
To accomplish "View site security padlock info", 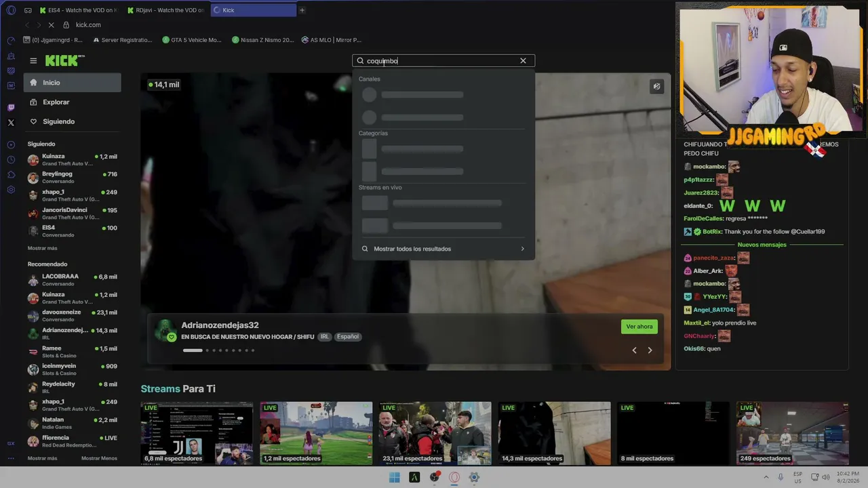I will pyautogui.click(x=66, y=25).
